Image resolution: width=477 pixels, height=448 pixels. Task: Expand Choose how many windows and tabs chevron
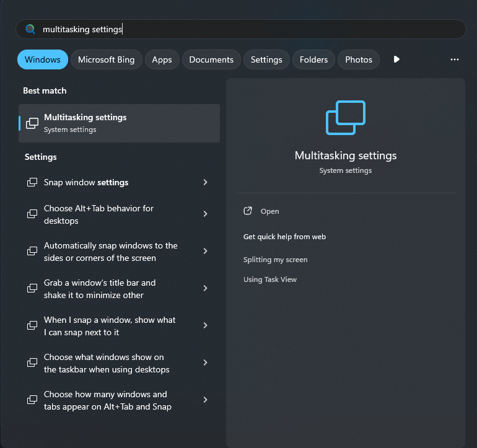[205, 400]
